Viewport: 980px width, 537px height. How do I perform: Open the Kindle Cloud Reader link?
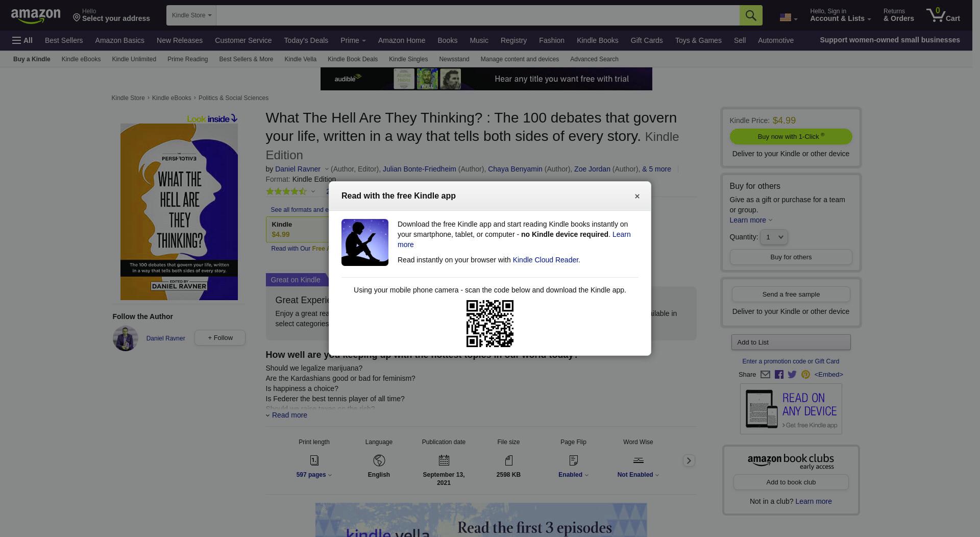[545, 260]
